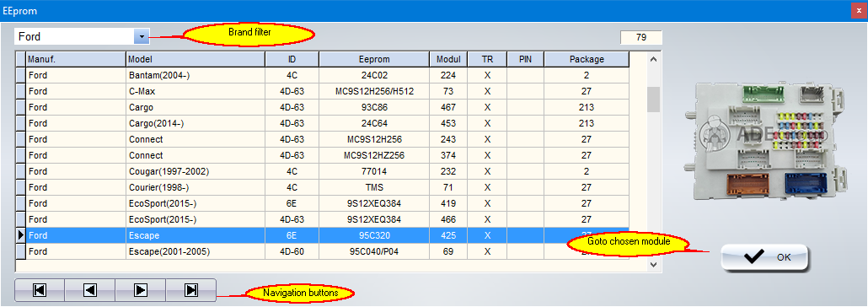
Task: Click Eeprom cell 77014
Action: pos(374,172)
